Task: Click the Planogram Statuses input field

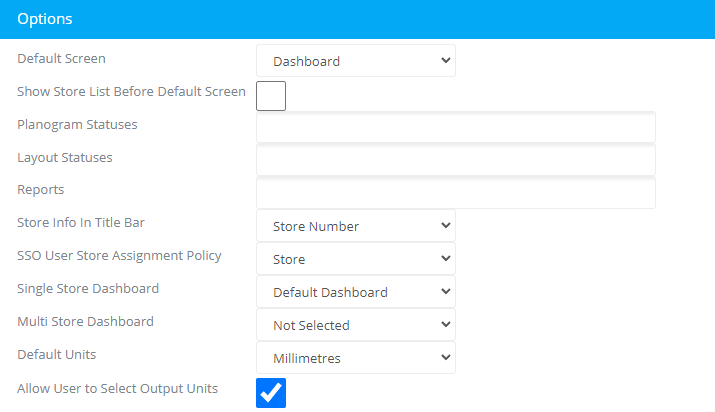Action: coord(456,127)
